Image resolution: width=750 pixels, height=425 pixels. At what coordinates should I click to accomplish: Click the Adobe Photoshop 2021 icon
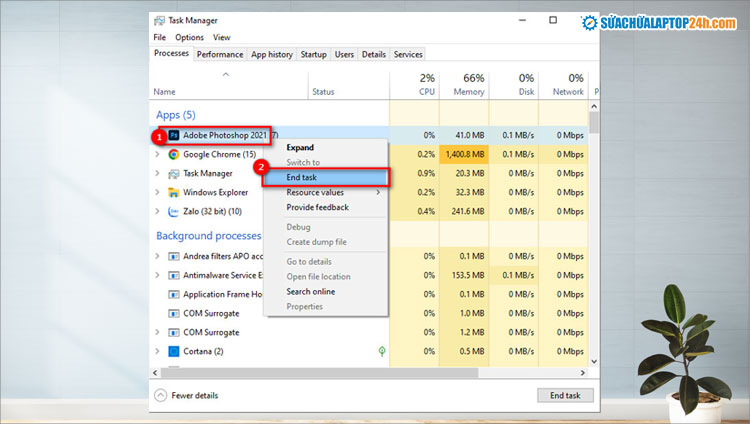pos(174,135)
